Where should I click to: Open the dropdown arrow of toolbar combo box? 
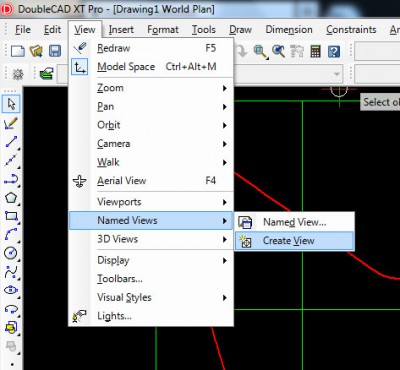click(337, 74)
